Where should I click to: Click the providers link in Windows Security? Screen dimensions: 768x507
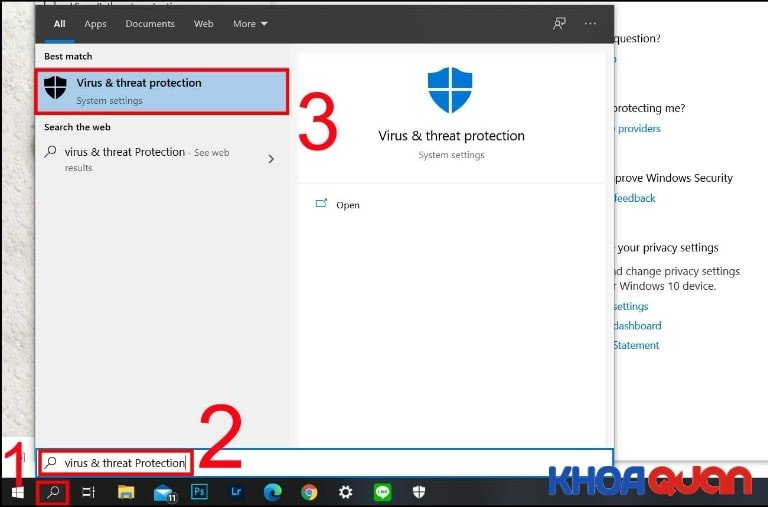point(639,128)
